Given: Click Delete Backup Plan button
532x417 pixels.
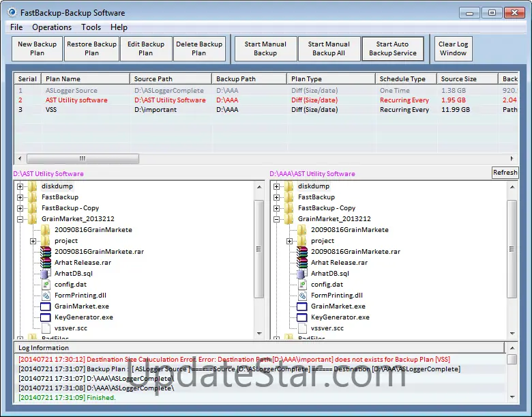Looking at the screenshot, I should coord(199,48).
